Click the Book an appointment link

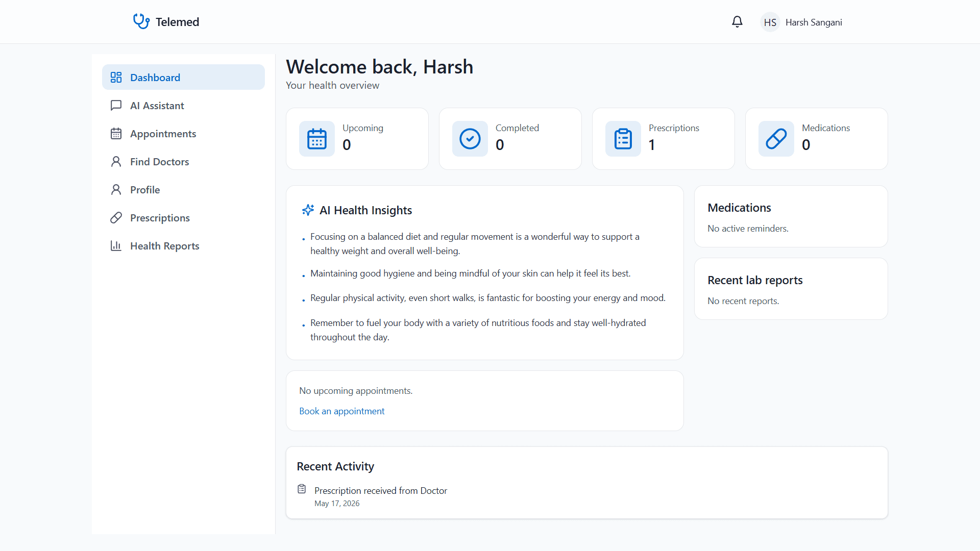click(341, 411)
